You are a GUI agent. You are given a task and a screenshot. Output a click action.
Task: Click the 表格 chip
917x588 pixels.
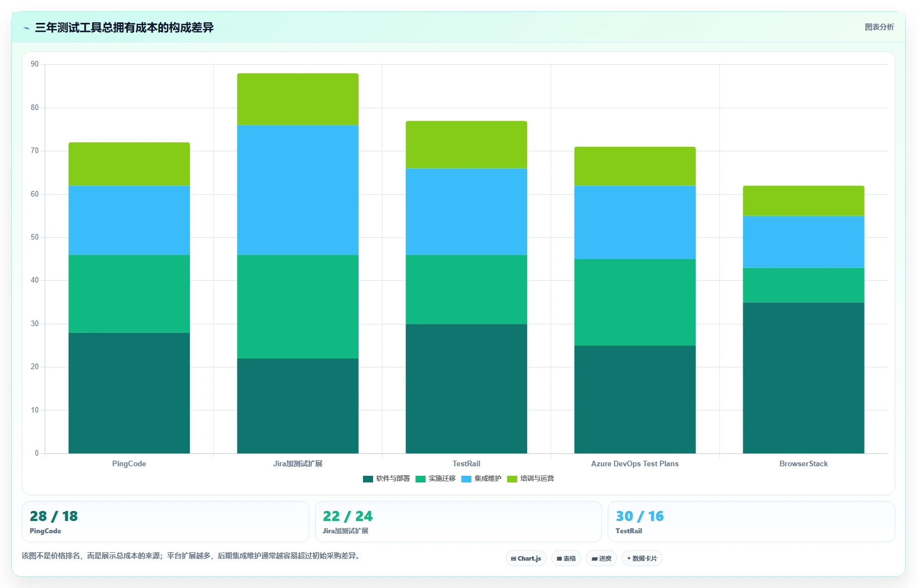(x=566, y=558)
